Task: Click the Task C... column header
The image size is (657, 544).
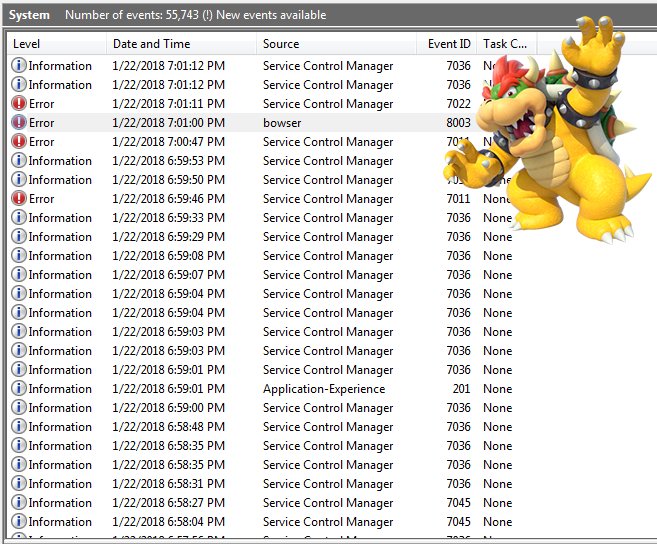Action: (x=507, y=44)
